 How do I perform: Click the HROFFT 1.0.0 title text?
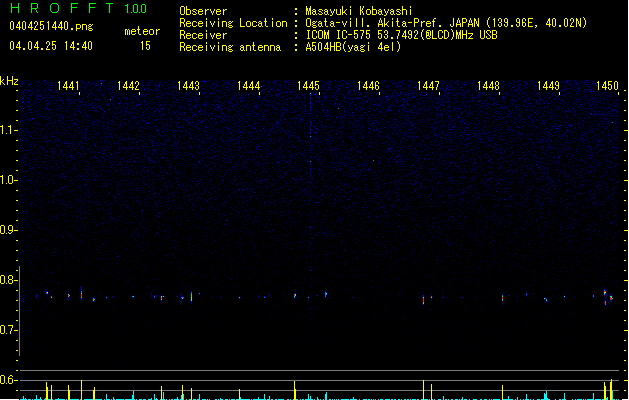[78, 8]
